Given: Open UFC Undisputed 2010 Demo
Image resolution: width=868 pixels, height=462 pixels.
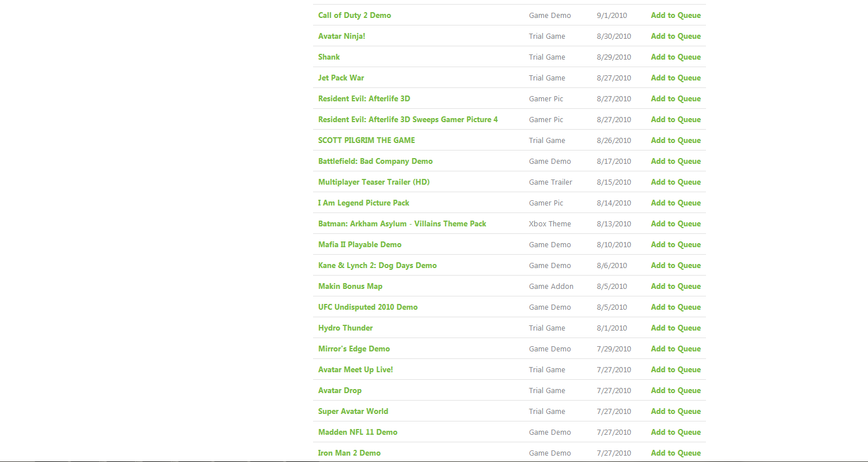Looking at the screenshot, I should (367, 307).
